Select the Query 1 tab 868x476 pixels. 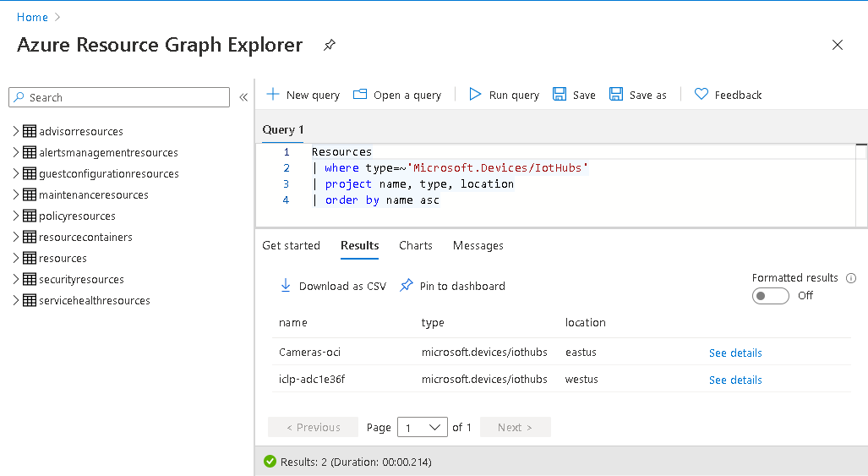pyautogui.click(x=283, y=129)
